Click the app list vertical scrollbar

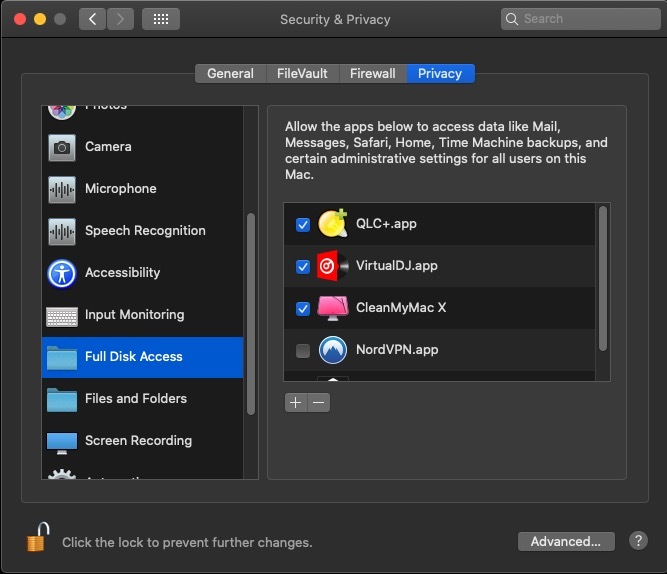click(x=602, y=278)
